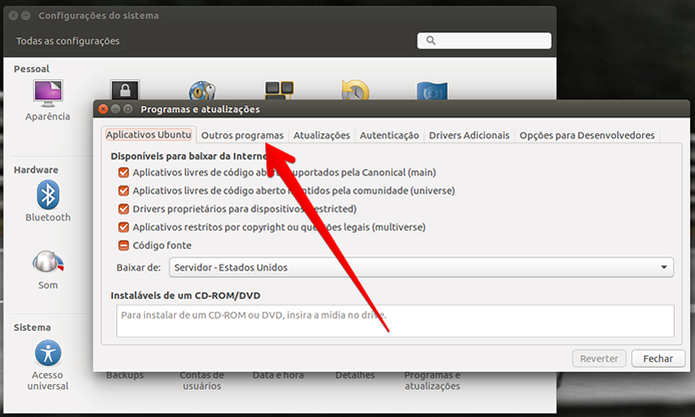Open the Detalhes settings label

[x=355, y=375]
